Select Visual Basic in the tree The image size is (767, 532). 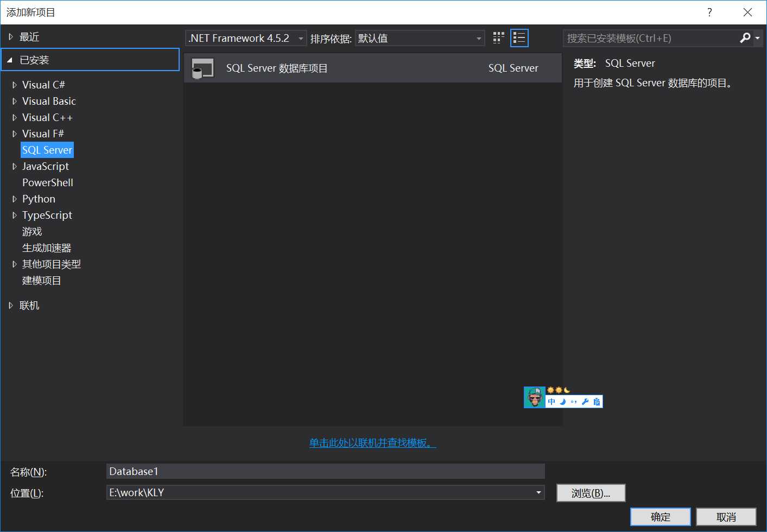click(49, 101)
